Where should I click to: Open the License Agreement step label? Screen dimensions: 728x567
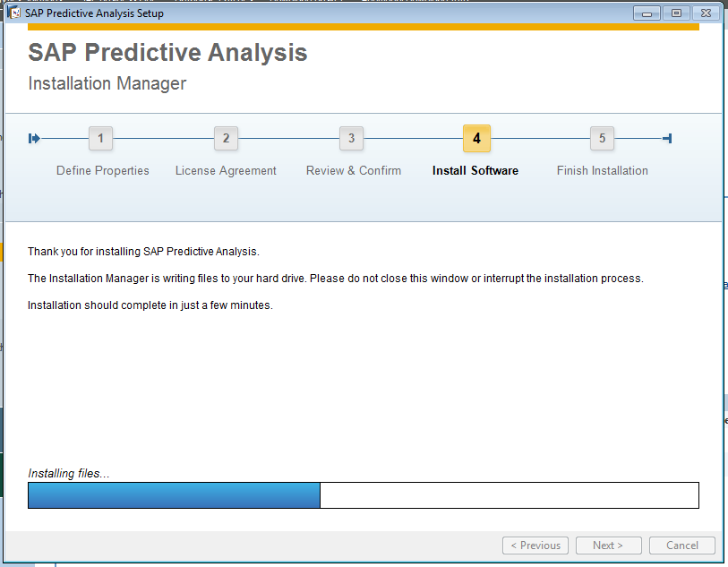point(226,171)
